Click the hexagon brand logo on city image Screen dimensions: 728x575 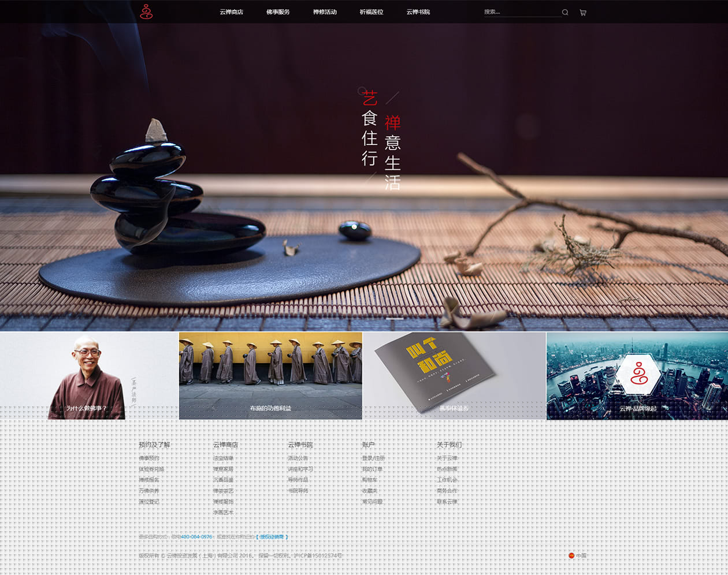pos(638,374)
